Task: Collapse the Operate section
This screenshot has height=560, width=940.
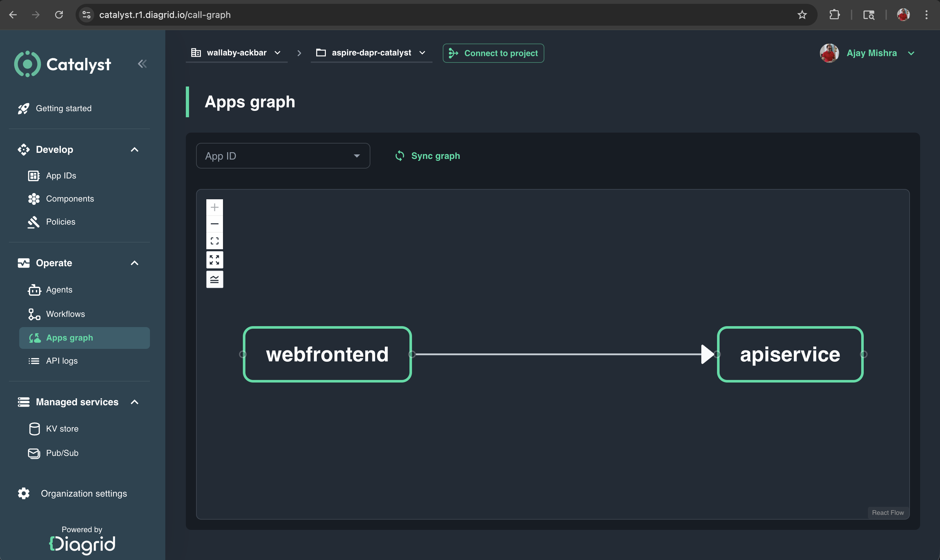Action: pos(134,263)
